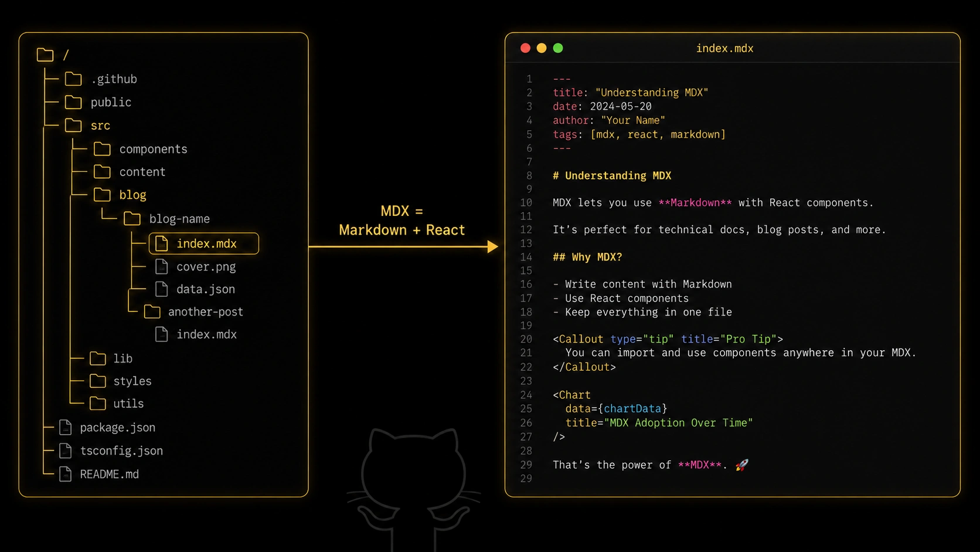Click the package.json file icon
The height and width of the screenshot is (552, 980).
coord(66,428)
